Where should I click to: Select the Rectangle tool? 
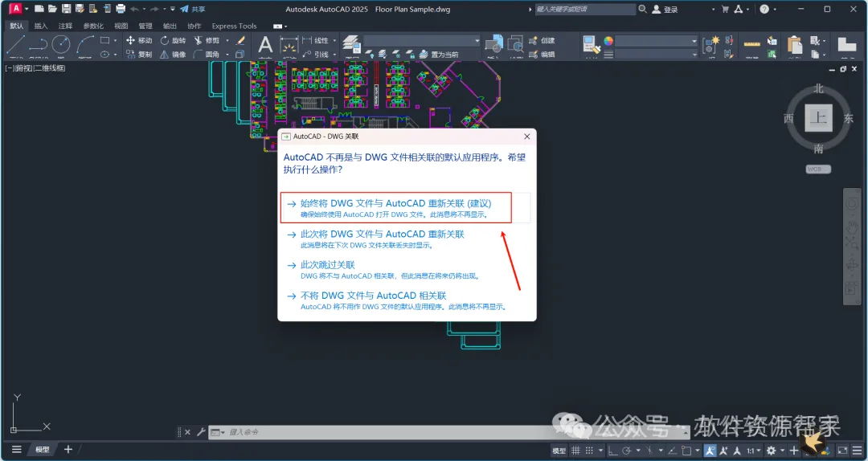104,40
